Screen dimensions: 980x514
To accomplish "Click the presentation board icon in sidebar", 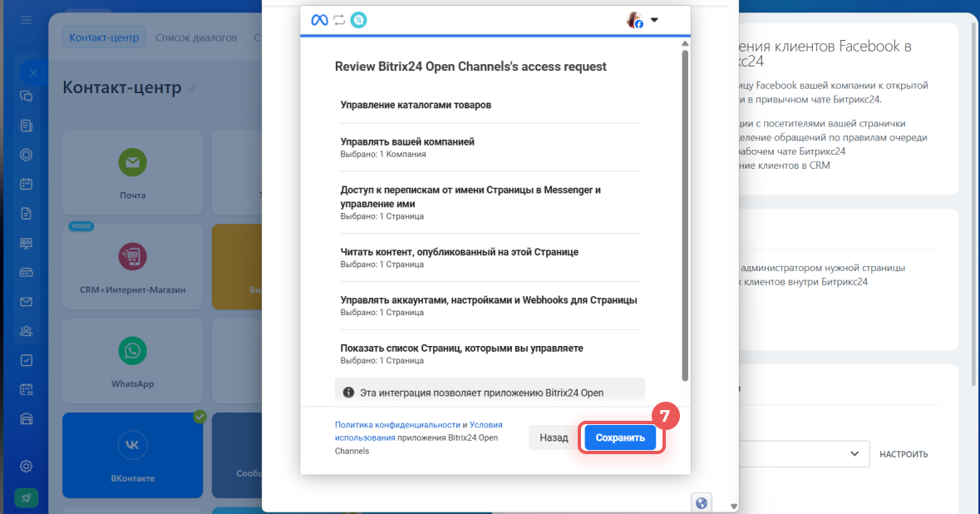I will tap(27, 243).
